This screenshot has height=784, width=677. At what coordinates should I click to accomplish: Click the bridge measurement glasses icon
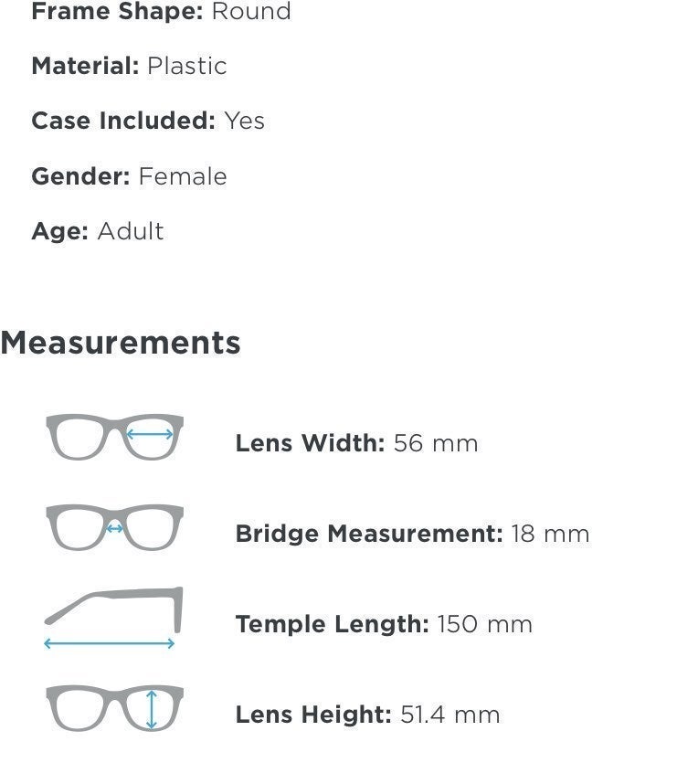(x=114, y=527)
